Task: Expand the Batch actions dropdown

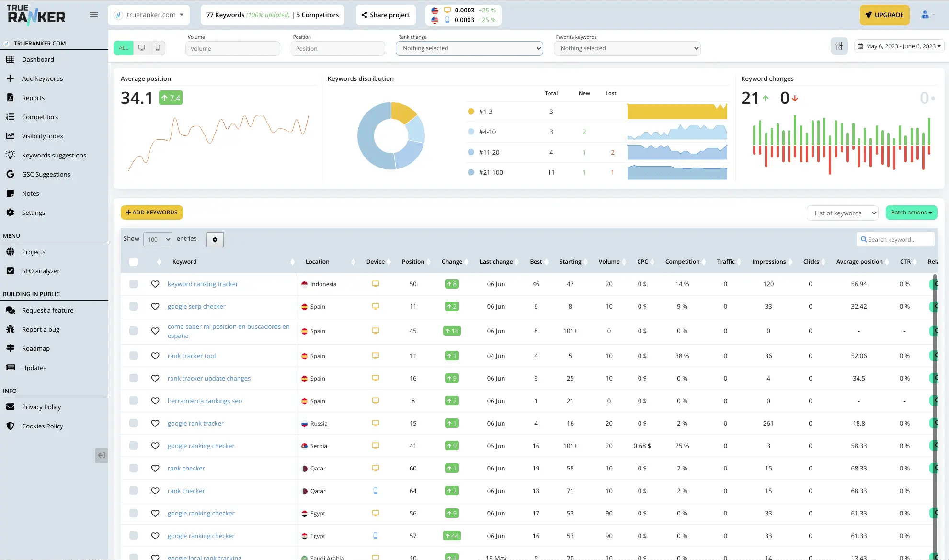Action: 911,213
